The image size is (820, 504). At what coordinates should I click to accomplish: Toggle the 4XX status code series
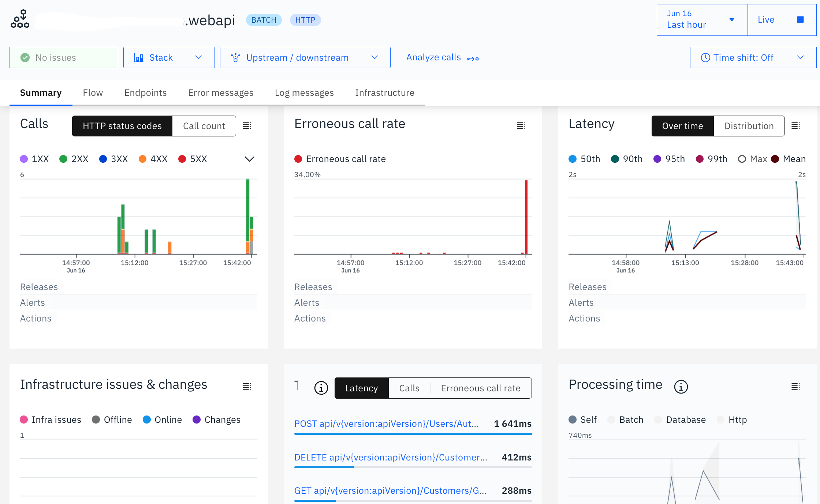(x=153, y=159)
